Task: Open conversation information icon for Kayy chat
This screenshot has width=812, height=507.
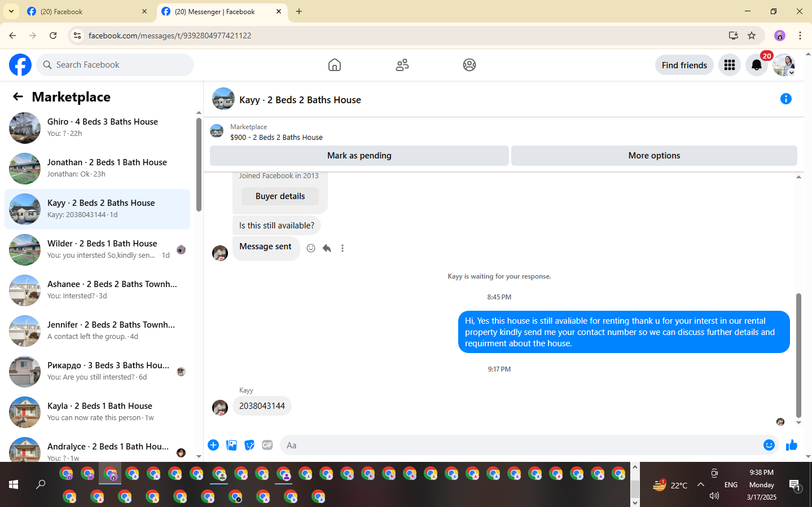Action: [x=785, y=99]
